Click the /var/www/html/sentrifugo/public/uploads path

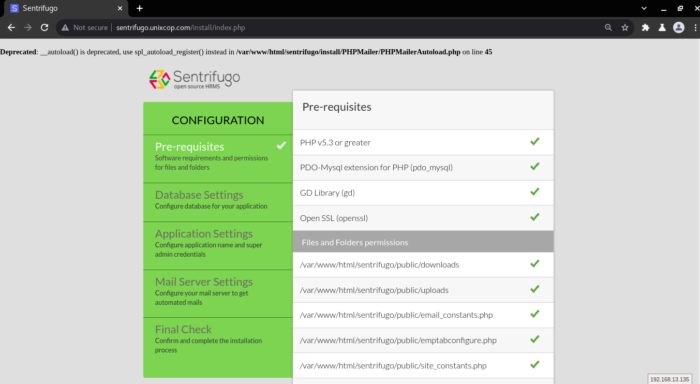pyautogui.click(x=374, y=290)
